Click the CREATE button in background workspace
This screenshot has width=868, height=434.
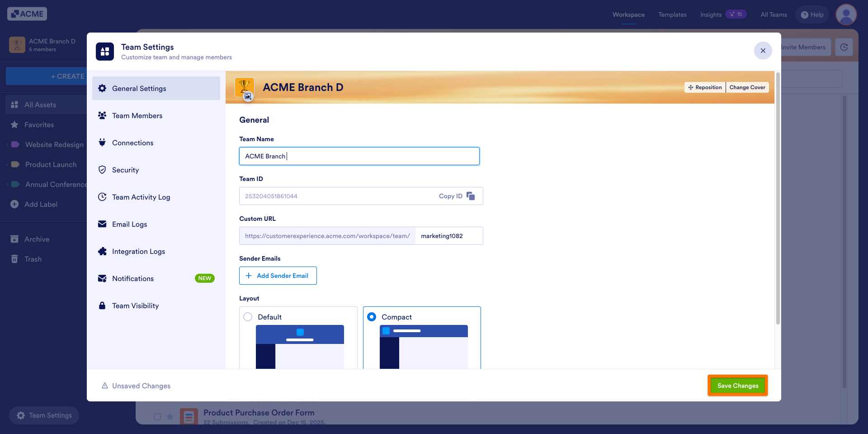47,76
